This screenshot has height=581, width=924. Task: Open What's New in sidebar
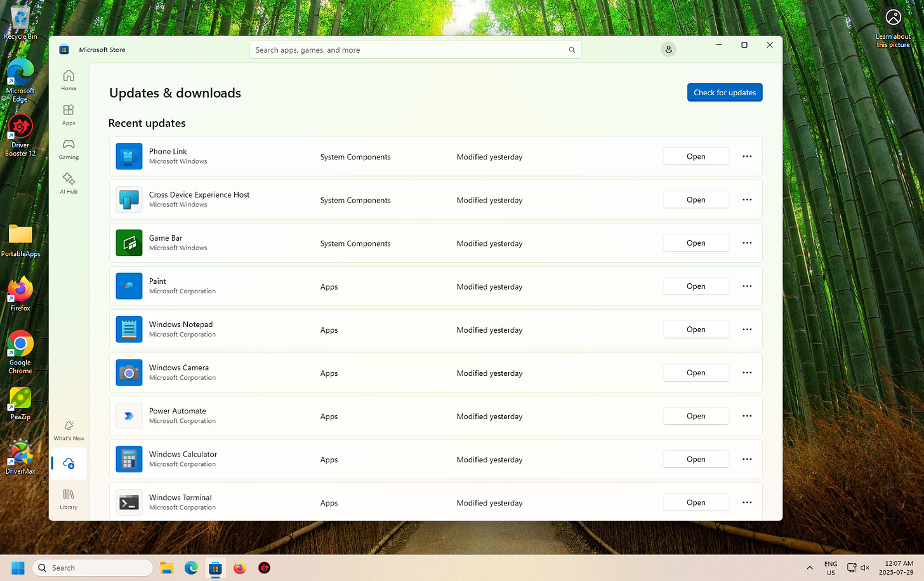(x=69, y=430)
